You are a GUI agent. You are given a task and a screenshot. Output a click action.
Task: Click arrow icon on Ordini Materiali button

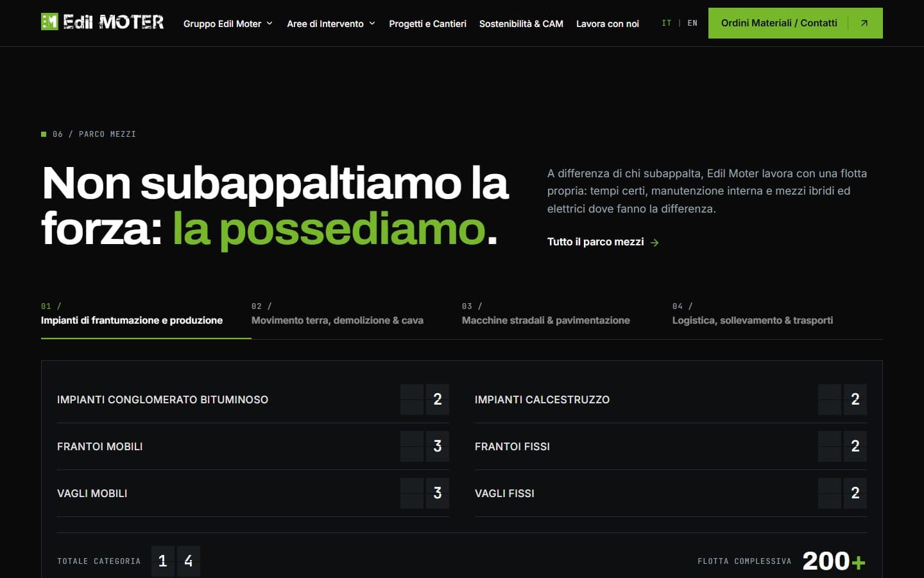pyautogui.click(x=864, y=23)
